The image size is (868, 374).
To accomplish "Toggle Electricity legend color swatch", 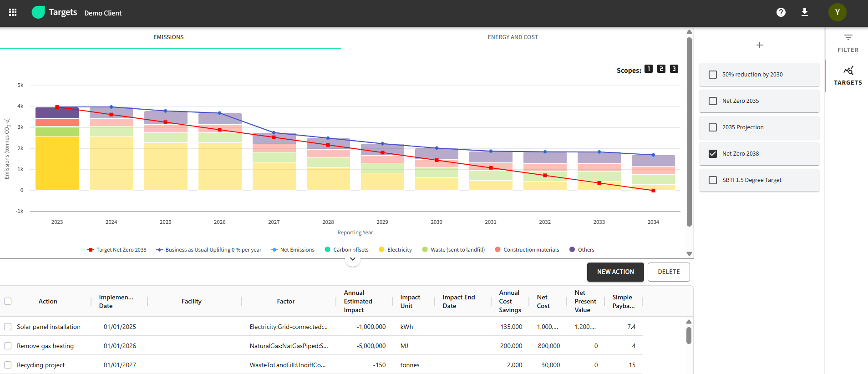I will (x=381, y=249).
